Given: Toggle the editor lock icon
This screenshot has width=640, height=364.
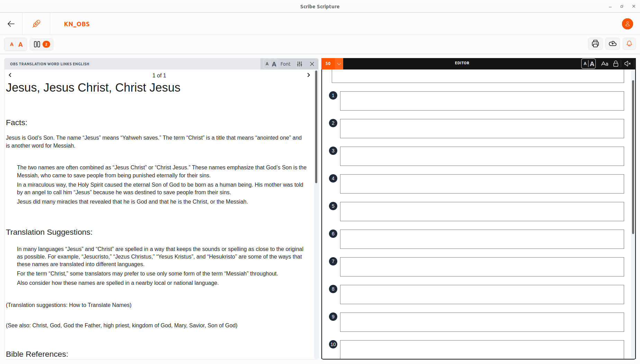Looking at the screenshot, I should [x=615, y=64].
